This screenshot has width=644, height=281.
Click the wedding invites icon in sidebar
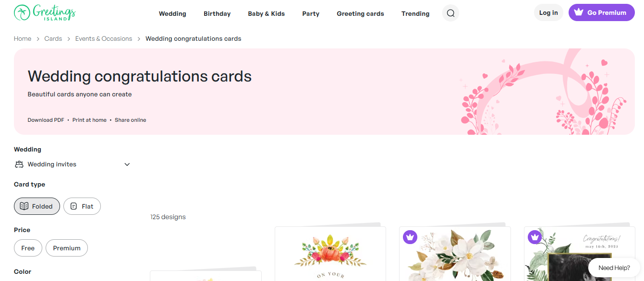click(x=19, y=164)
